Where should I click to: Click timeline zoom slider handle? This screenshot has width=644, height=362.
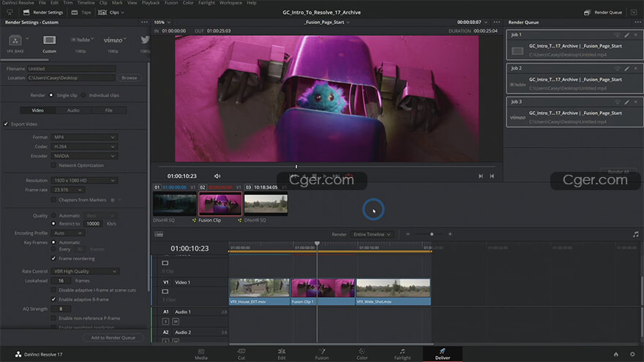point(432,234)
